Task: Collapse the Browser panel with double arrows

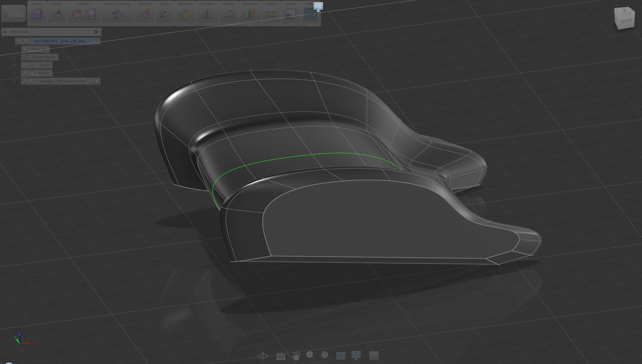Action: (x=5, y=32)
